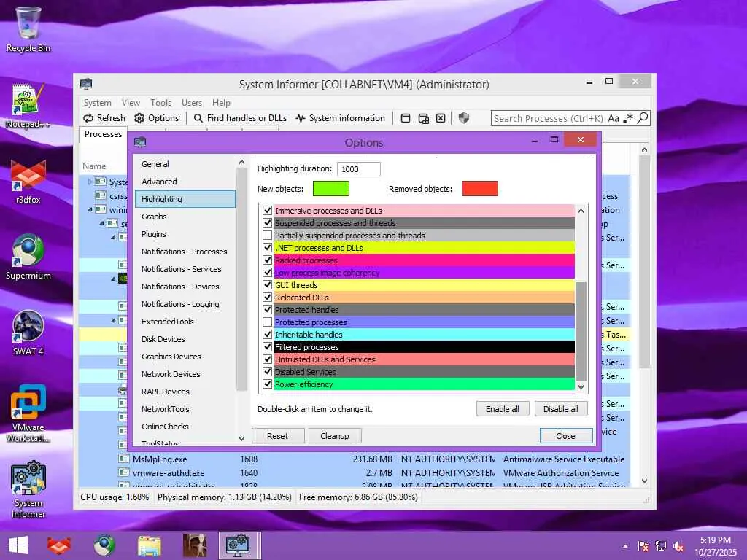Click the Disable all button
747x560 pixels.
click(561, 409)
